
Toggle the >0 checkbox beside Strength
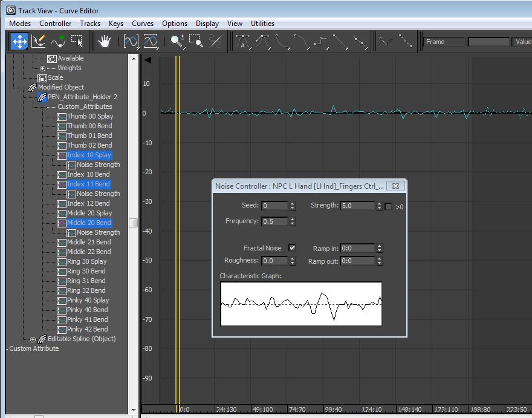(x=388, y=206)
